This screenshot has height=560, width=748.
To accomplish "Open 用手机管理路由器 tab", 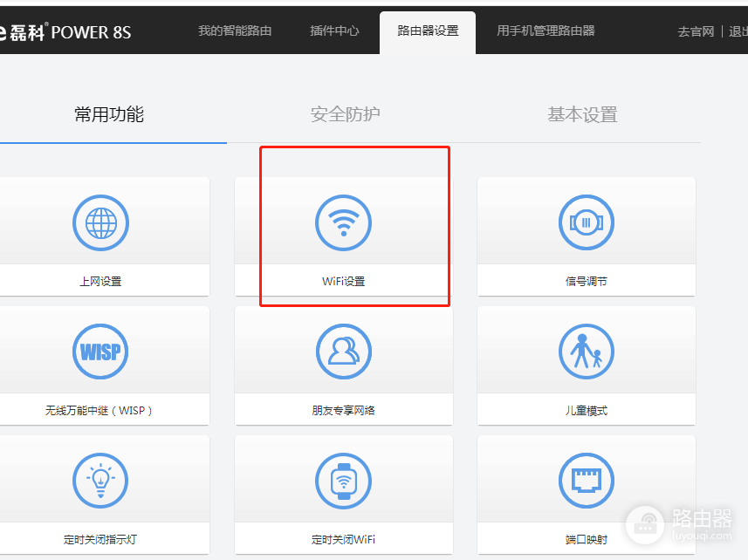I will point(546,31).
